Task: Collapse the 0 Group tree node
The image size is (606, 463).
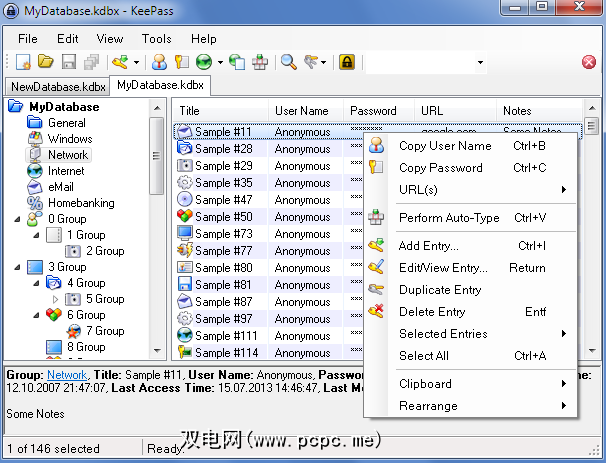Action: (x=17, y=219)
